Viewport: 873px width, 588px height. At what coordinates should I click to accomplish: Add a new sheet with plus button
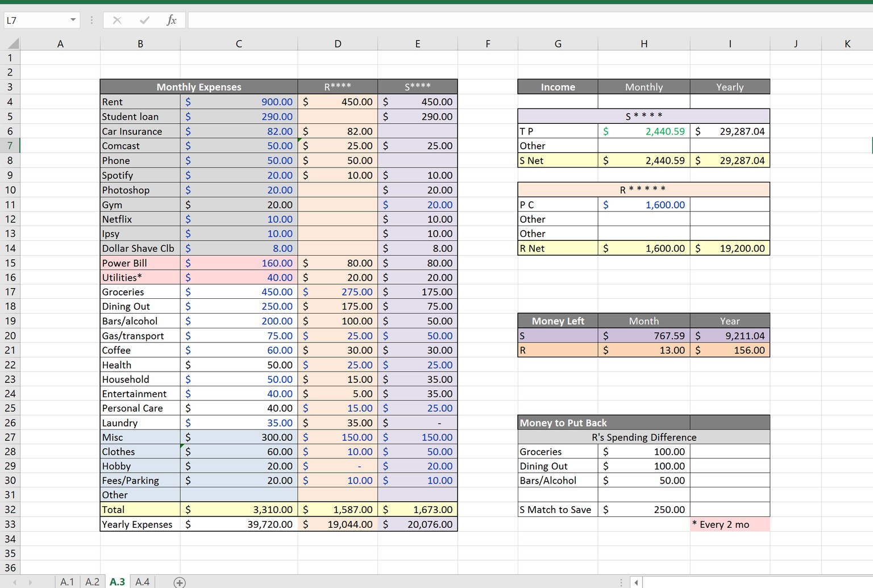point(180,582)
